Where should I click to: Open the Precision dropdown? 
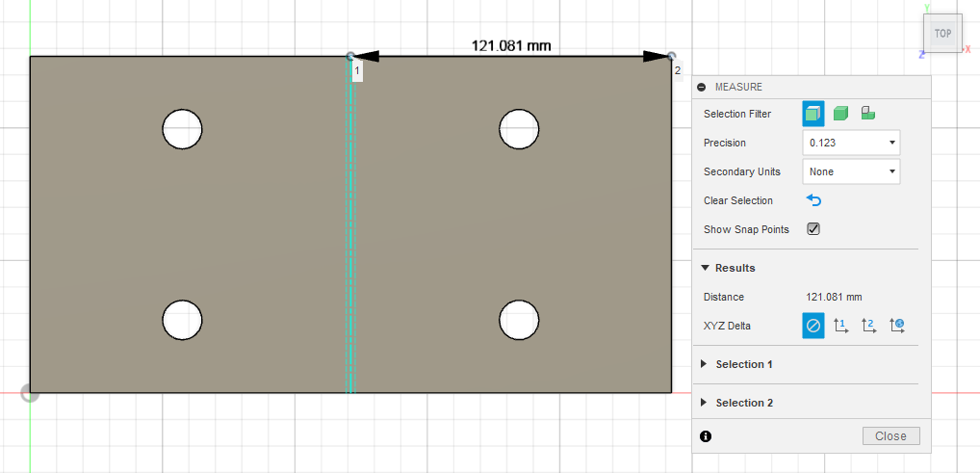point(851,143)
